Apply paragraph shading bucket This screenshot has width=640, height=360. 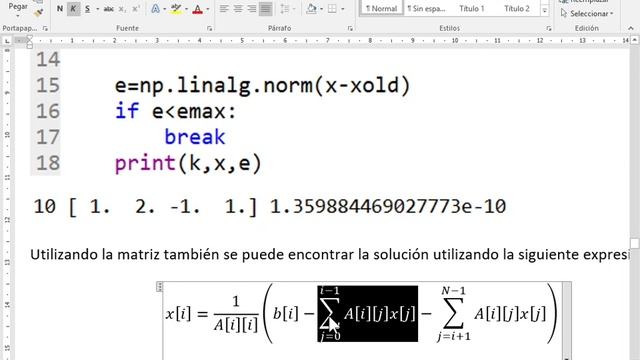[311, 9]
